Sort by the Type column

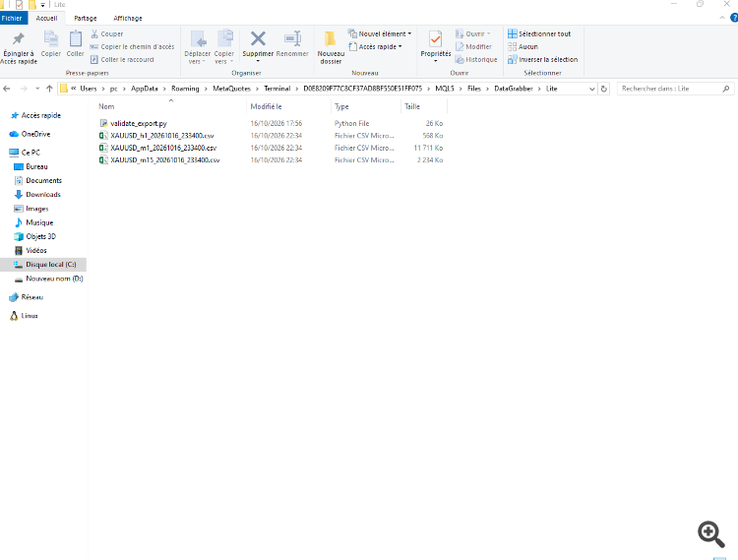(341, 106)
